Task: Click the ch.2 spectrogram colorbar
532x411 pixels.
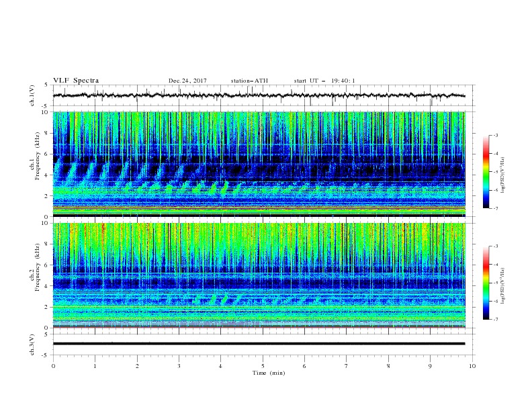Action: click(486, 283)
